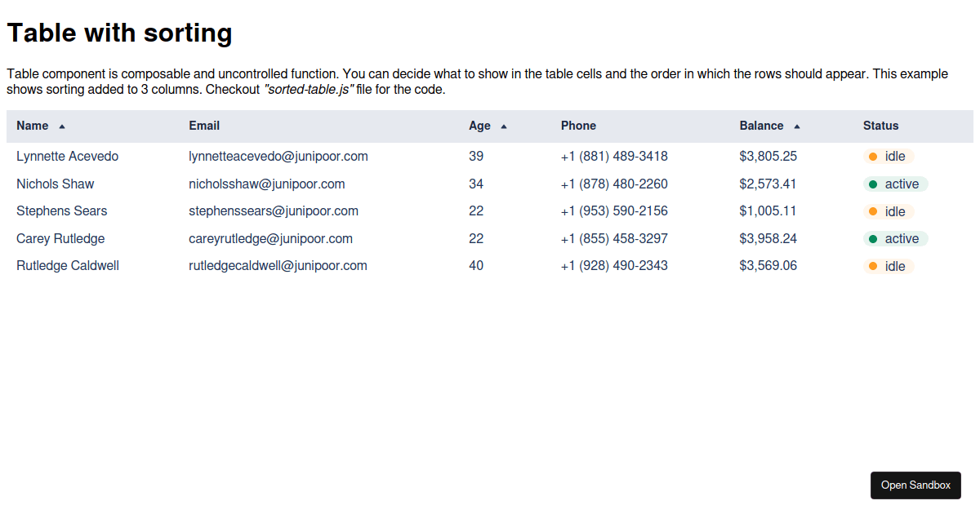The width and height of the screenshot is (980, 514).
Task: Select Carey Rutledge's email address cell
Action: pyautogui.click(x=270, y=238)
